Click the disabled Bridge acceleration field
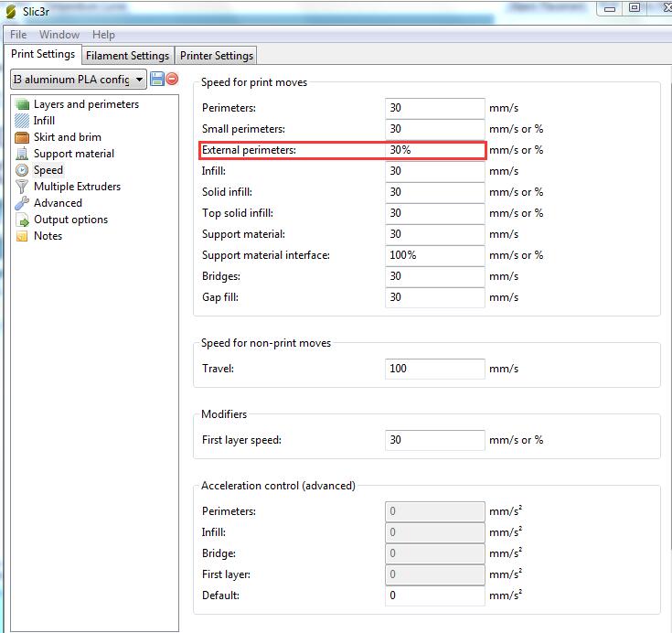 (435, 553)
